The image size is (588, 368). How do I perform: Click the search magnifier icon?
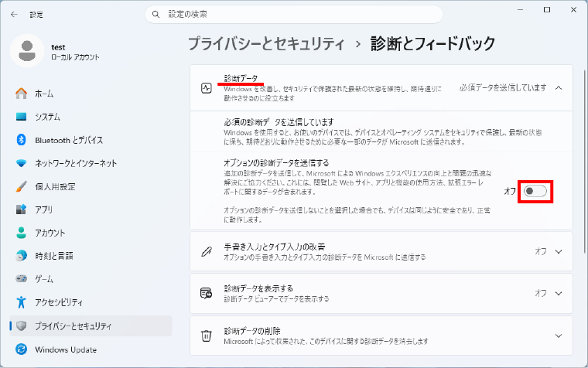coord(156,14)
